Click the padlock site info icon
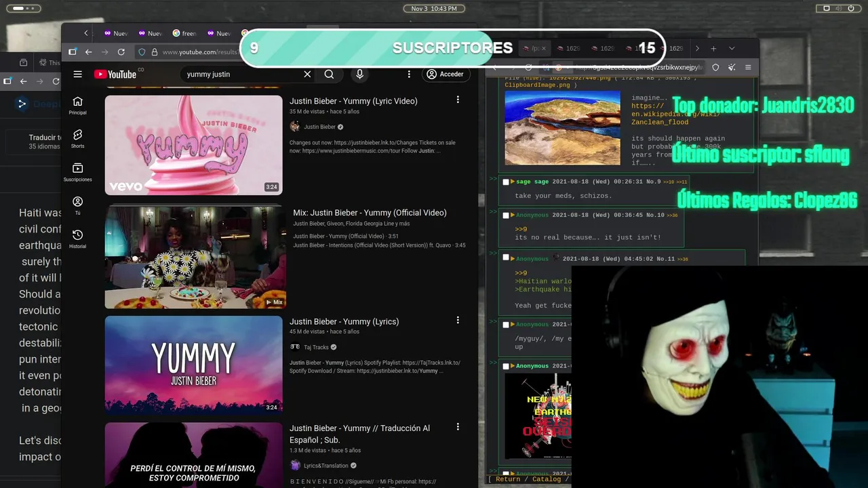The width and height of the screenshot is (868, 488). (154, 52)
